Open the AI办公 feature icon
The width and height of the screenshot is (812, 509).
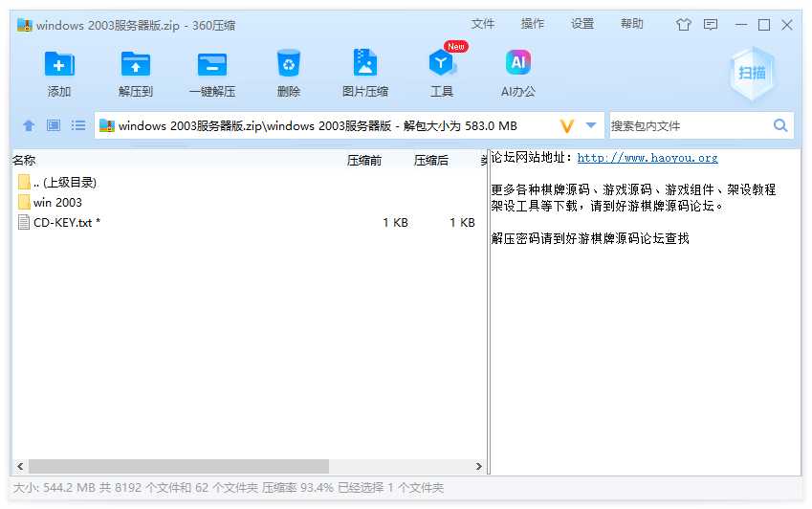[x=518, y=62]
